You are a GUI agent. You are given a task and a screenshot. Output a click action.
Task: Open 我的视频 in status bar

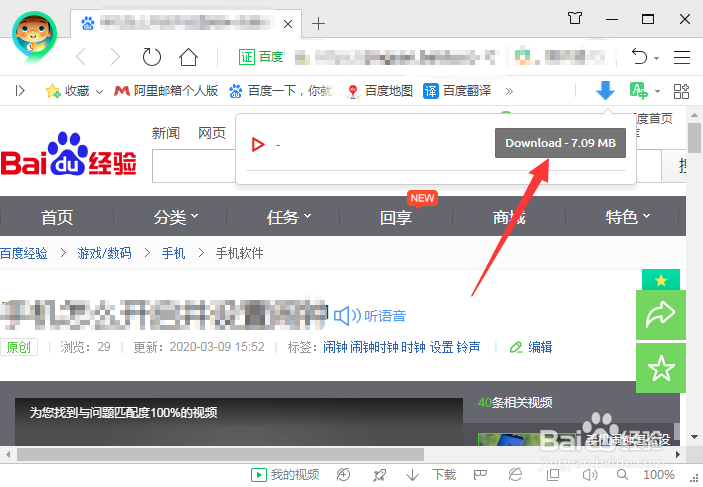pyautogui.click(x=285, y=475)
